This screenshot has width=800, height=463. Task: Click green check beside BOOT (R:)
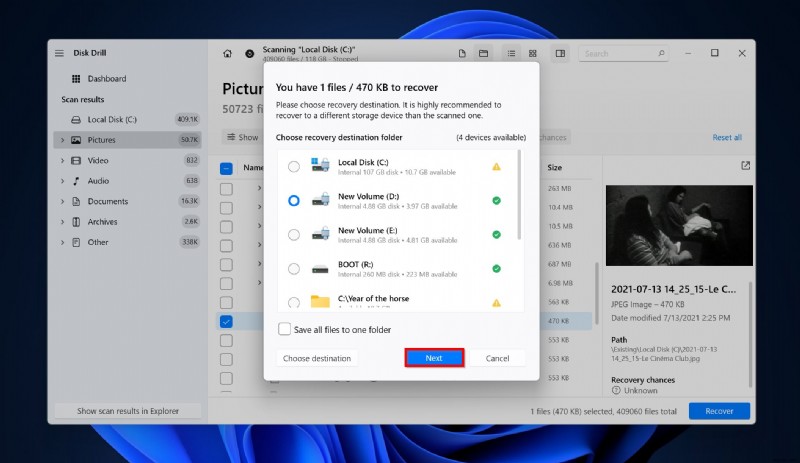tap(496, 269)
